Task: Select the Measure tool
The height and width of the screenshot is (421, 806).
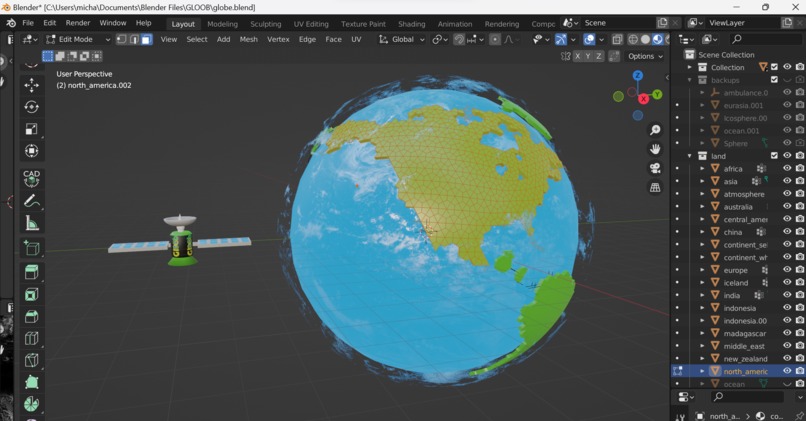Action: [x=31, y=223]
